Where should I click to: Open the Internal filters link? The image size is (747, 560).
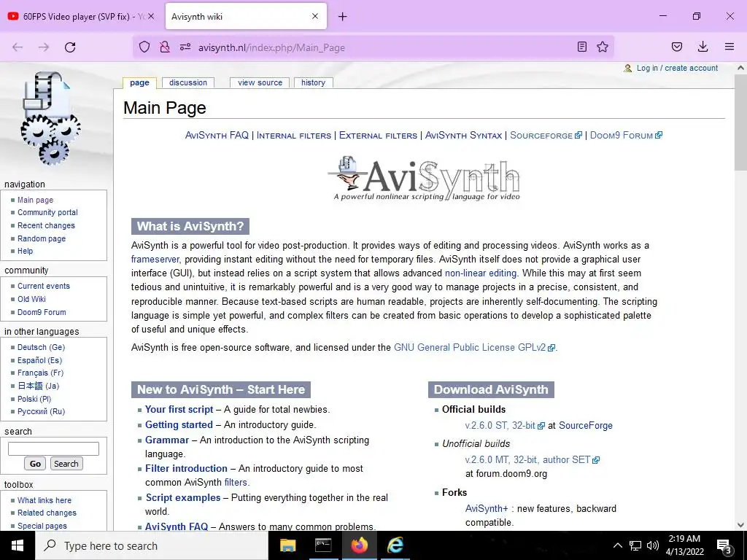click(x=294, y=135)
